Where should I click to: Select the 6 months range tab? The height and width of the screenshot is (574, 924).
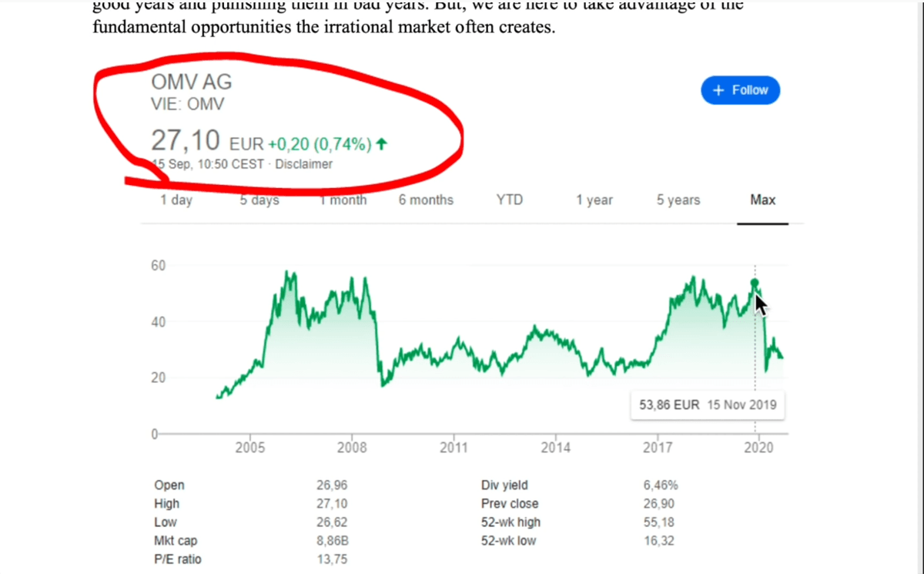tap(426, 200)
